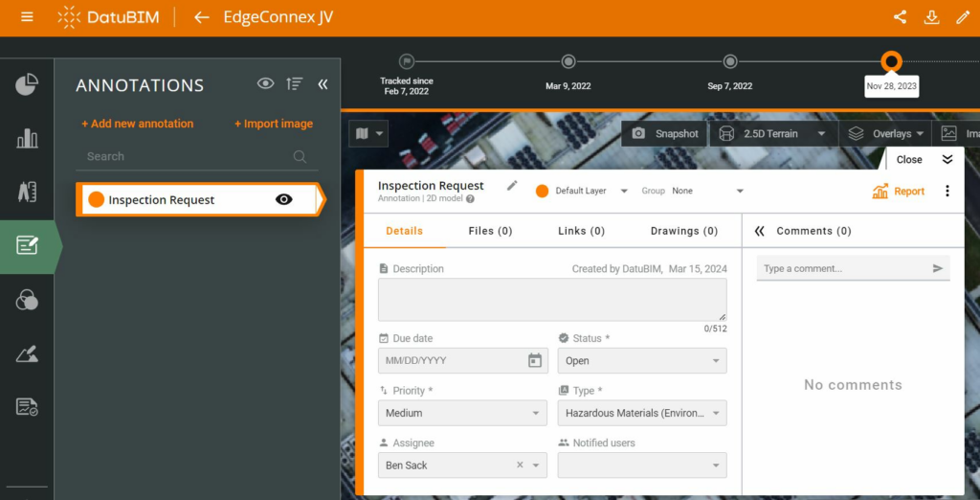Collapse the Comments panel with its double chevron
This screenshot has height=500, width=980.
tap(759, 231)
